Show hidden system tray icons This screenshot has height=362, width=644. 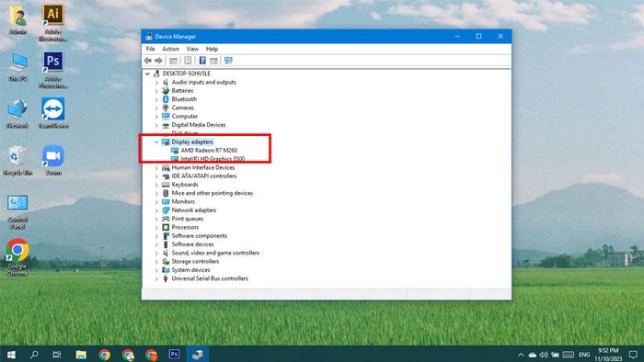point(521,355)
